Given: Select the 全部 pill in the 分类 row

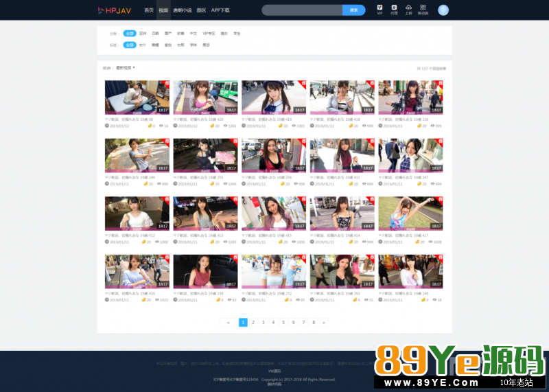Looking at the screenshot, I should (130, 33).
